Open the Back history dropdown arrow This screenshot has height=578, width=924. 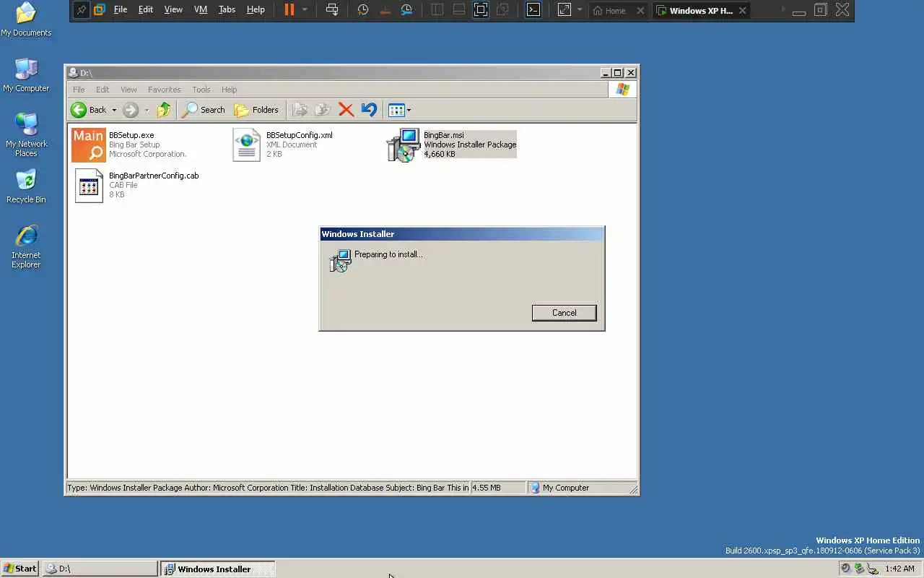114,111
